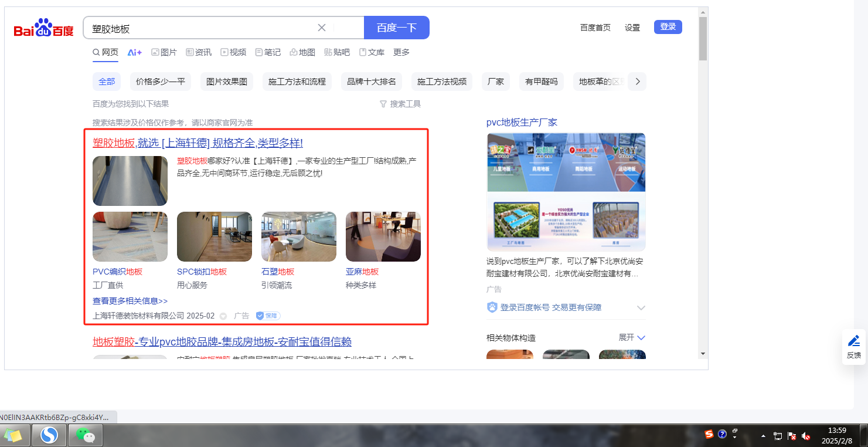The height and width of the screenshot is (447, 868).
Task: Expand the 登录百度帐号 security notice
Action: tap(641, 308)
